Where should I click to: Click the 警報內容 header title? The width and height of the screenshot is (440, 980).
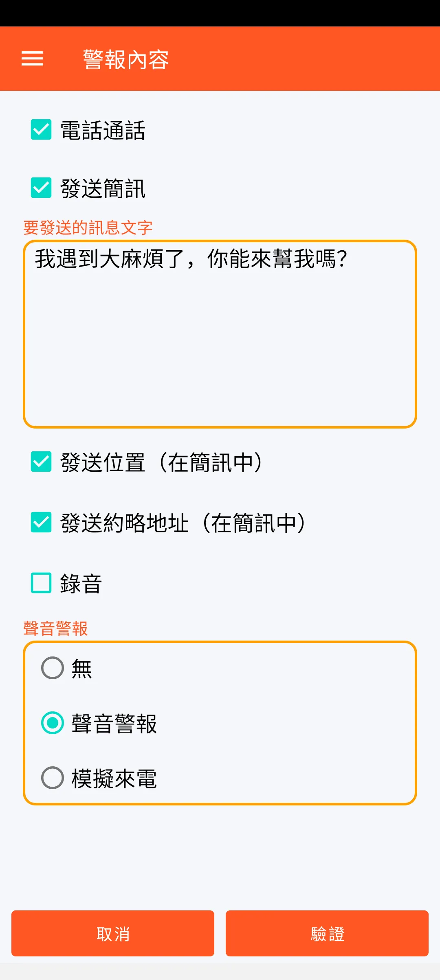click(x=126, y=59)
